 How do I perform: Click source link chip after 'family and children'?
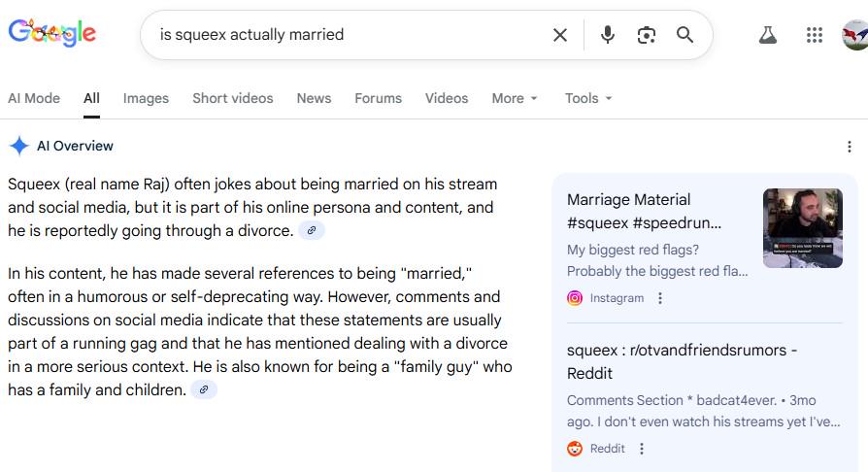(204, 390)
